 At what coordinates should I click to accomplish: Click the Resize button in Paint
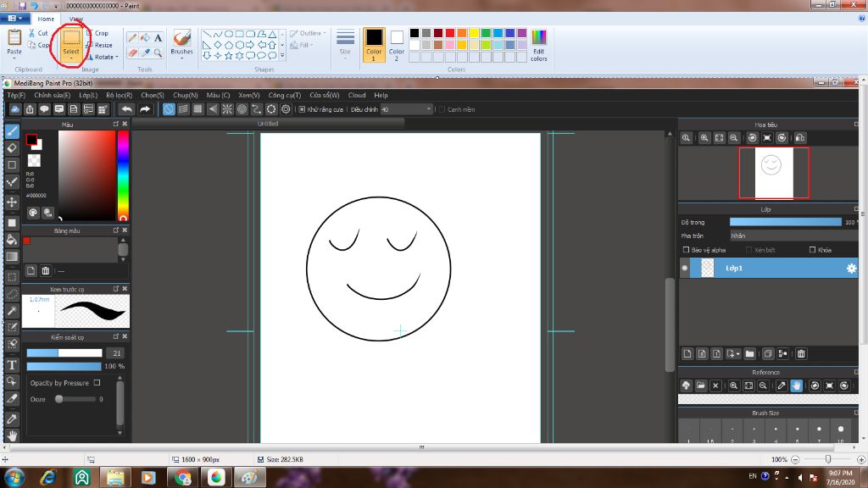pos(99,45)
